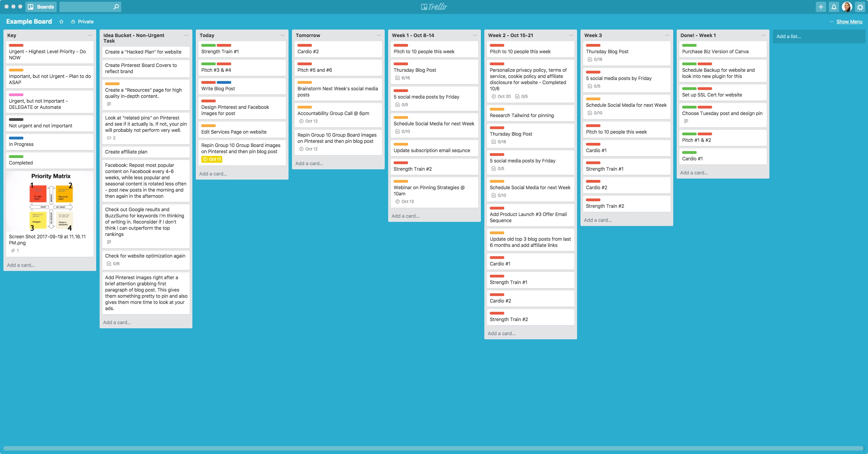Click the search input field
Screen dimensions: 868x454
coord(90,7)
